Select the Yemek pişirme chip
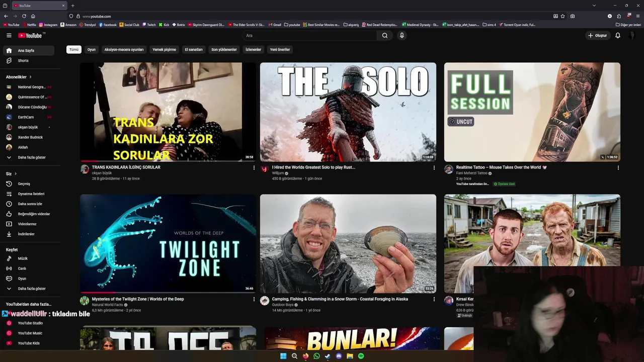 tap(164, 49)
